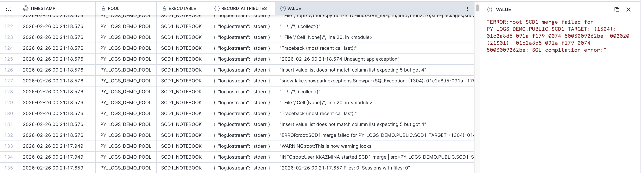Select SnowparkSQLException value cell in row 127
The height and width of the screenshot is (173, 644).
(375, 81)
